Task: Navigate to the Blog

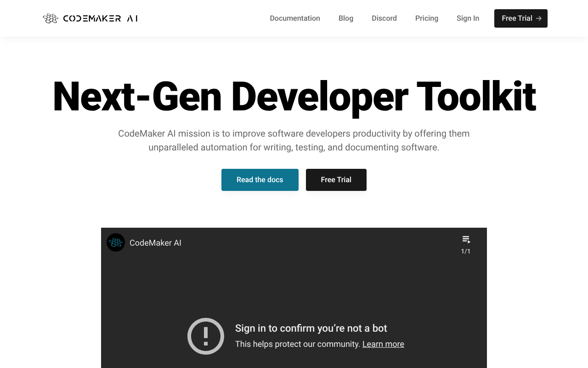Action: click(345, 18)
